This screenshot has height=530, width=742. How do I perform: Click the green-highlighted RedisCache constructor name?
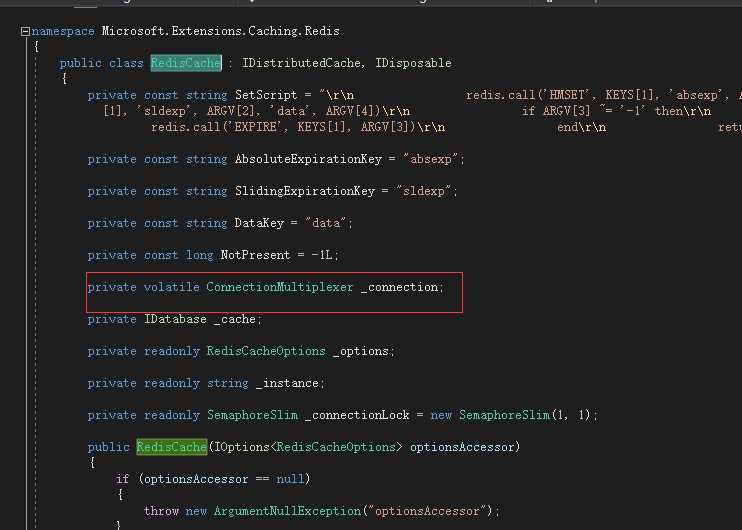point(172,447)
